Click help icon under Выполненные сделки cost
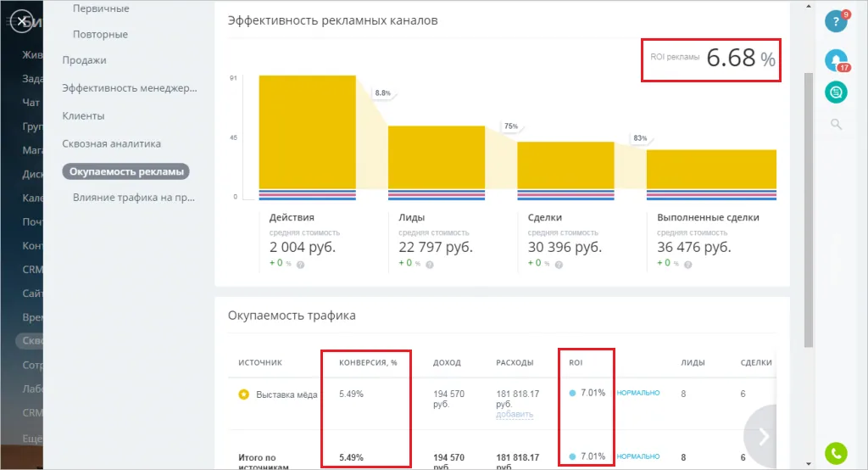This screenshot has width=868, height=470. (688, 265)
